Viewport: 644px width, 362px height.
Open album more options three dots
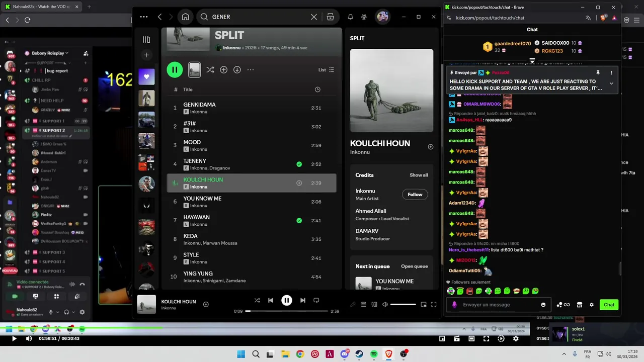tap(251, 70)
